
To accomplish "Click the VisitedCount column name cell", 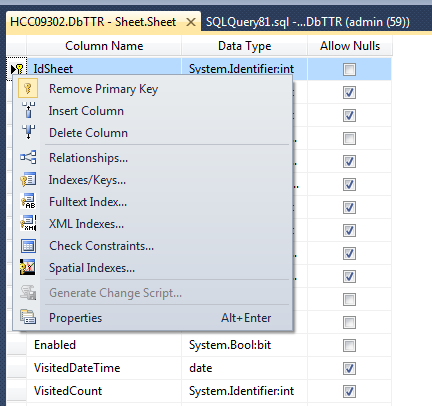I will click(104, 391).
